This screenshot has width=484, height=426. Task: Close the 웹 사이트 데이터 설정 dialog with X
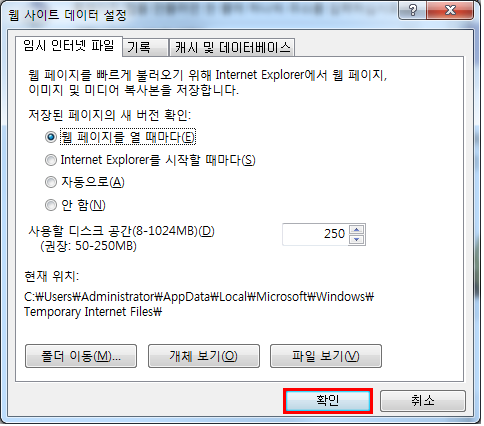[450, 10]
